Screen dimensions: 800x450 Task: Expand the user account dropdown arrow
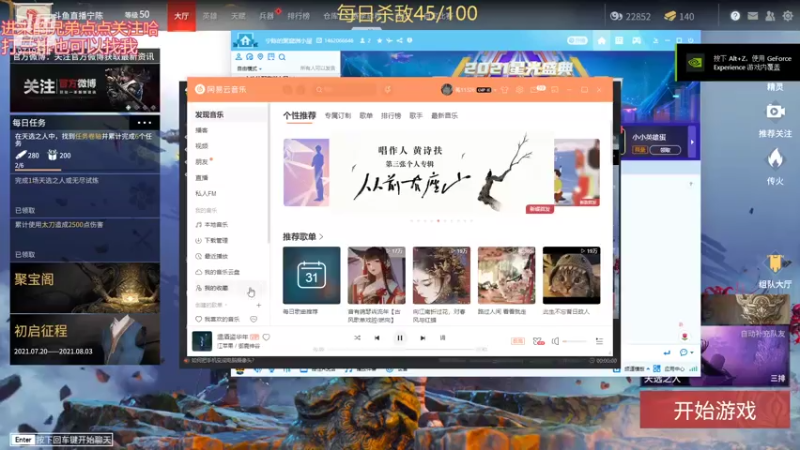coord(494,90)
